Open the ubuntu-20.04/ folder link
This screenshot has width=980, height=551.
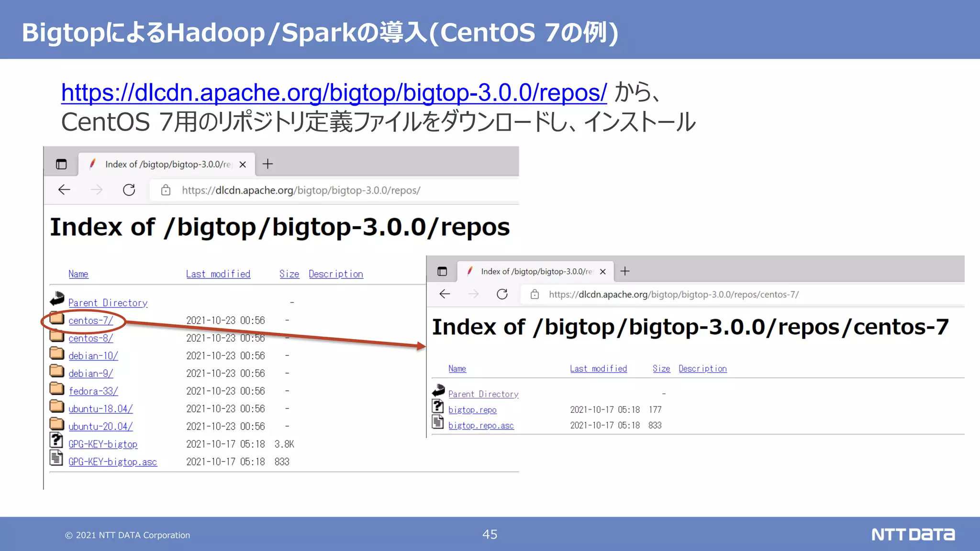point(100,427)
